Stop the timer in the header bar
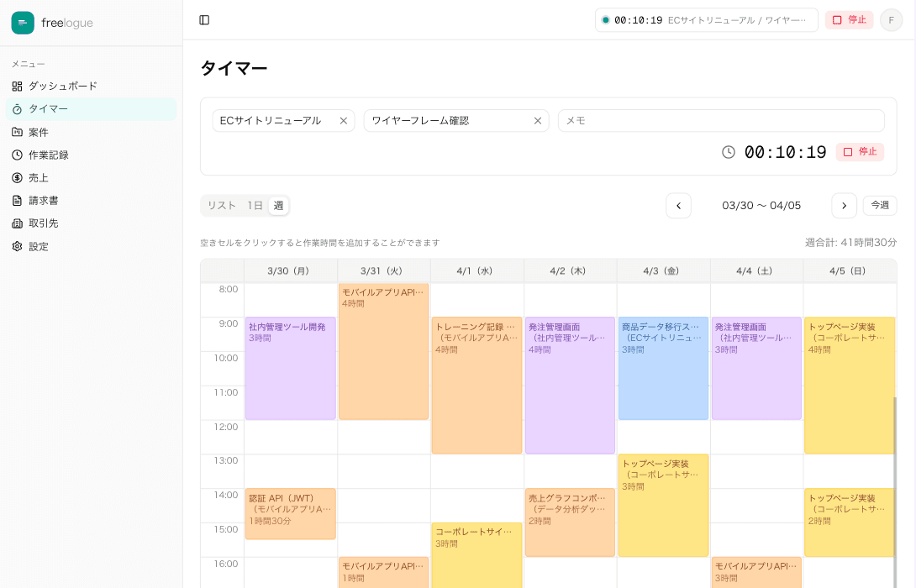The width and height of the screenshot is (916, 588). click(849, 20)
